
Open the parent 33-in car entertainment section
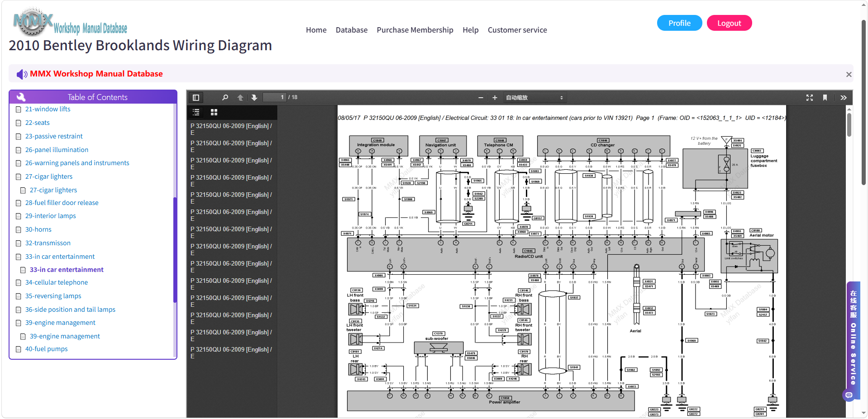coord(60,257)
